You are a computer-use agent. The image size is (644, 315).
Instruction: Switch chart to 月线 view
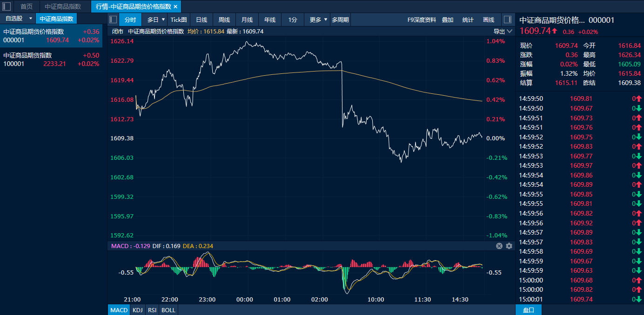pos(247,20)
